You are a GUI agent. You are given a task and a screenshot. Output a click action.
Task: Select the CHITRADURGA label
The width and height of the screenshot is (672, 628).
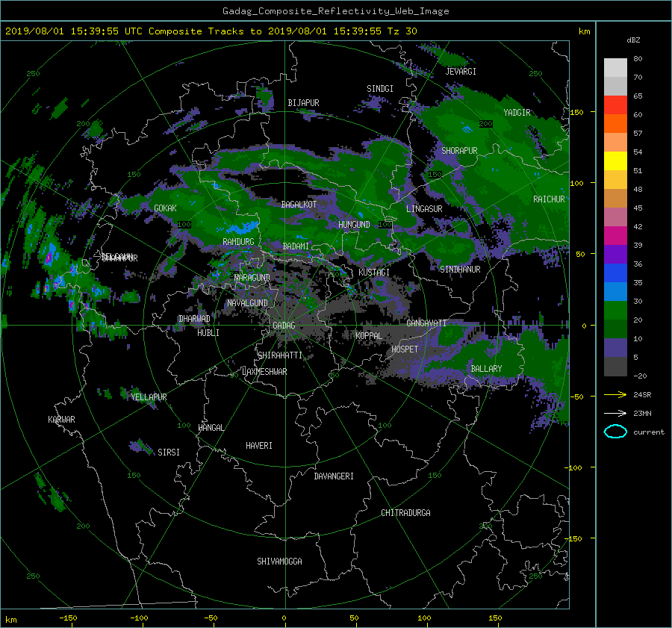tap(406, 513)
